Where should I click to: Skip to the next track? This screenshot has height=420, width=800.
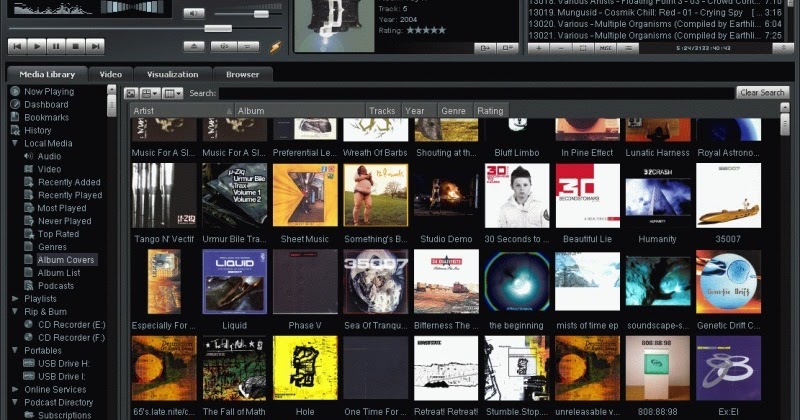click(x=95, y=46)
